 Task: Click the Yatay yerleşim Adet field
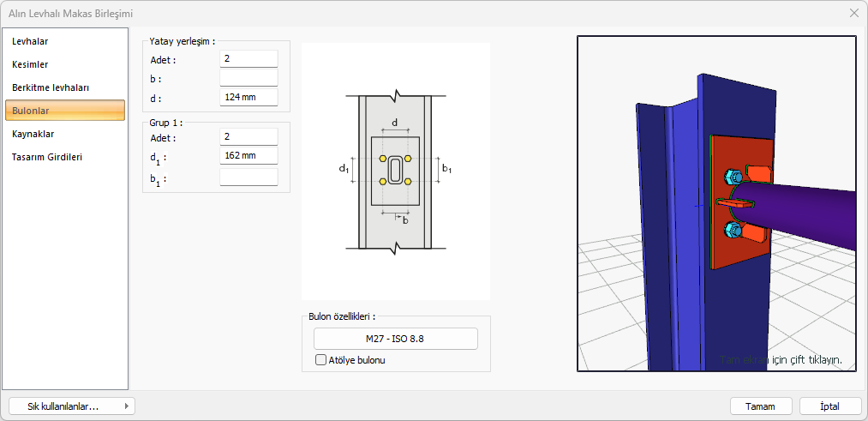click(248, 59)
